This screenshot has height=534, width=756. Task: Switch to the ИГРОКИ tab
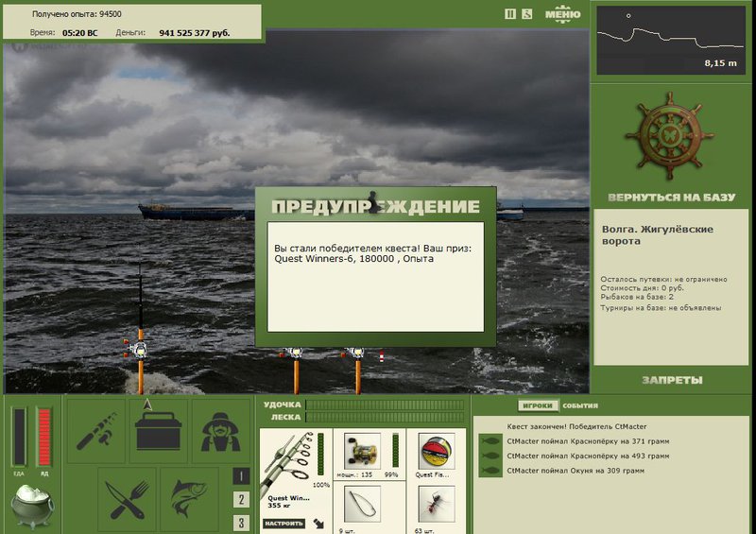(x=538, y=405)
